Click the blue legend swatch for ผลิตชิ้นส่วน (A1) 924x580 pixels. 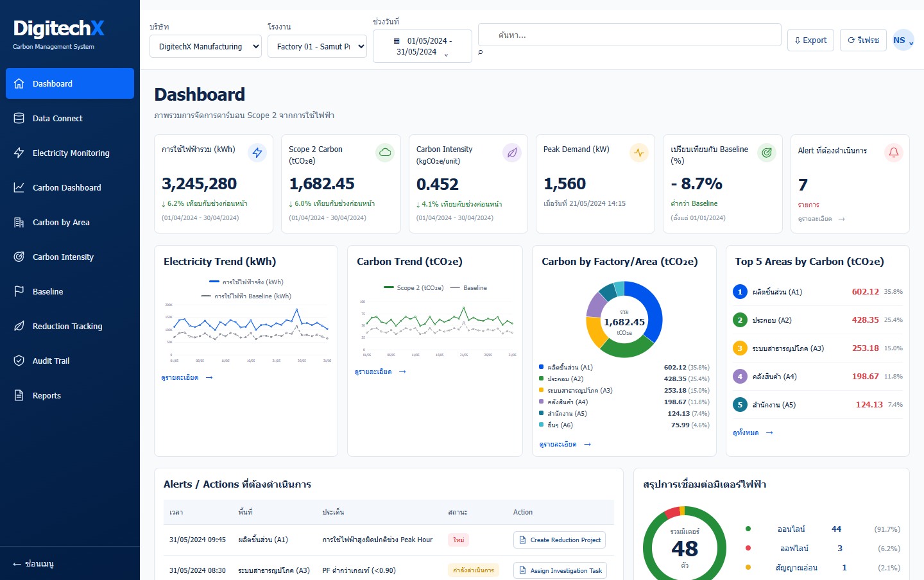pos(542,368)
